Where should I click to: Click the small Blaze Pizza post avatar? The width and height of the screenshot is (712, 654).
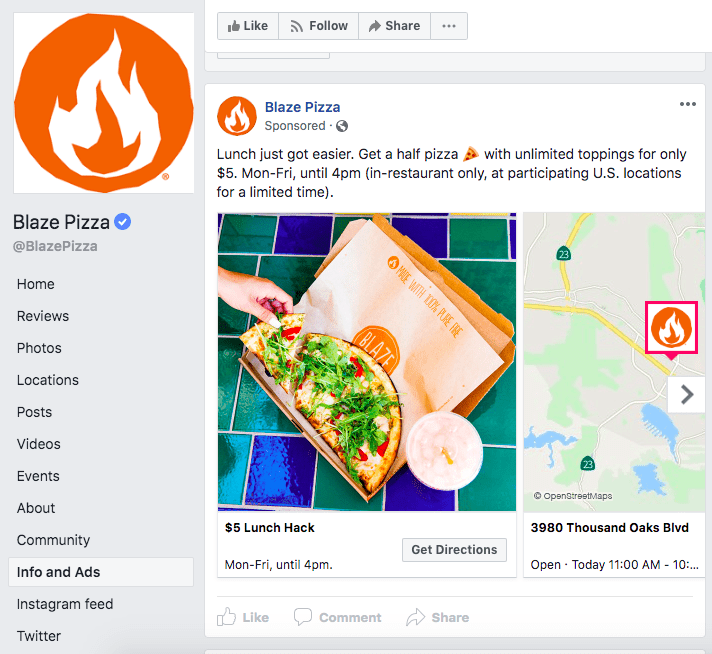tap(237, 116)
